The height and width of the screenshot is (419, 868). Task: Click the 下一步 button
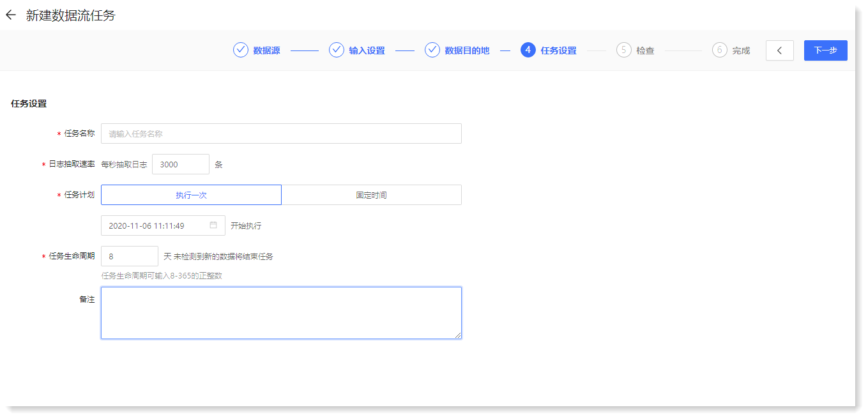coord(826,50)
